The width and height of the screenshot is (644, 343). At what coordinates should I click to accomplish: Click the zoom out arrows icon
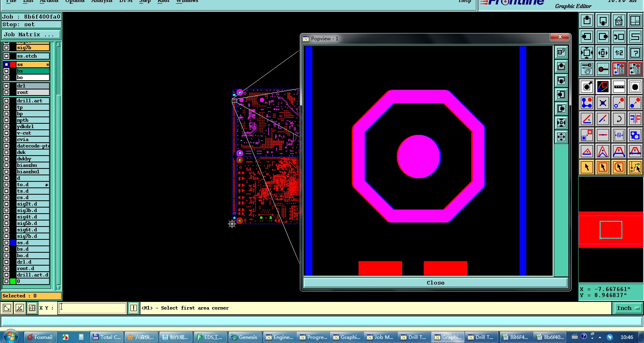click(603, 53)
